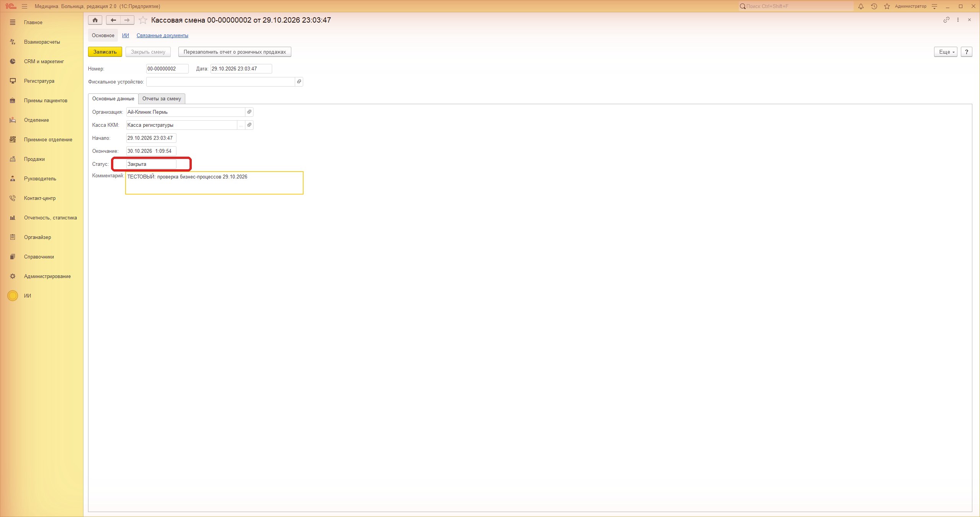Focus the Комментарий text field
The width and height of the screenshot is (980, 517).
pyautogui.click(x=214, y=183)
